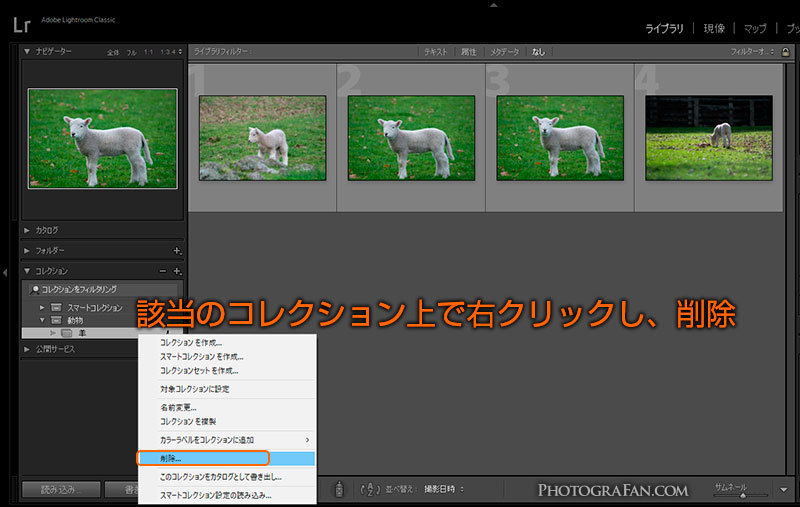Screen dimensions: 800x507
Task: Hide the top panel with edge arrow
Action: click(493, 5)
